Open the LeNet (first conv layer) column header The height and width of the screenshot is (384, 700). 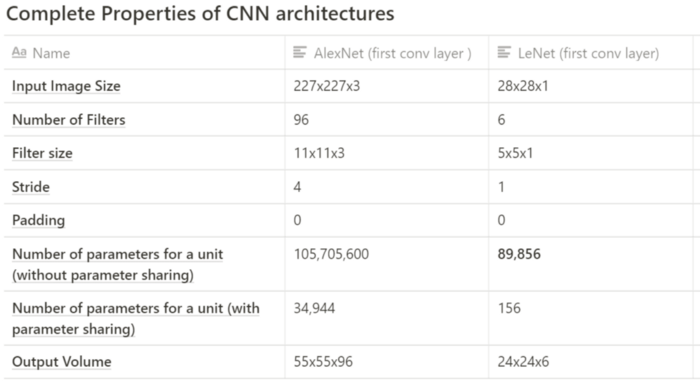click(x=591, y=53)
